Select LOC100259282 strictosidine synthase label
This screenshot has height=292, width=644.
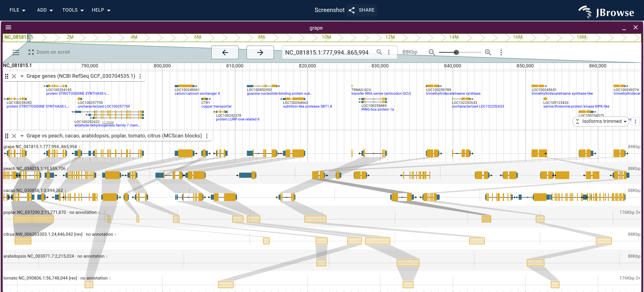coord(38,106)
